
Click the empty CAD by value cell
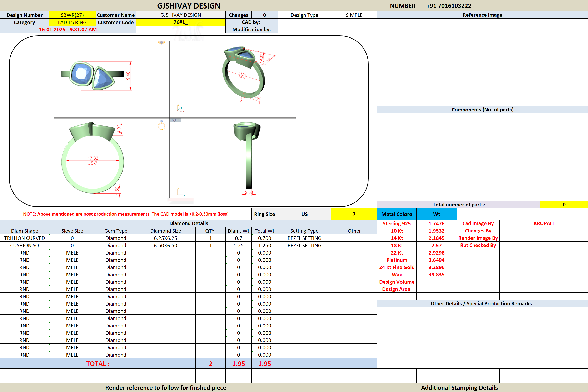(327, 22)
